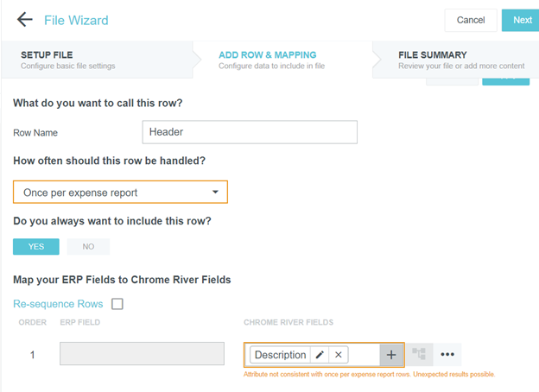Click the hierarchy mapping icon
This screenshot has height=392, width=539.
click(x=419, y=354)
